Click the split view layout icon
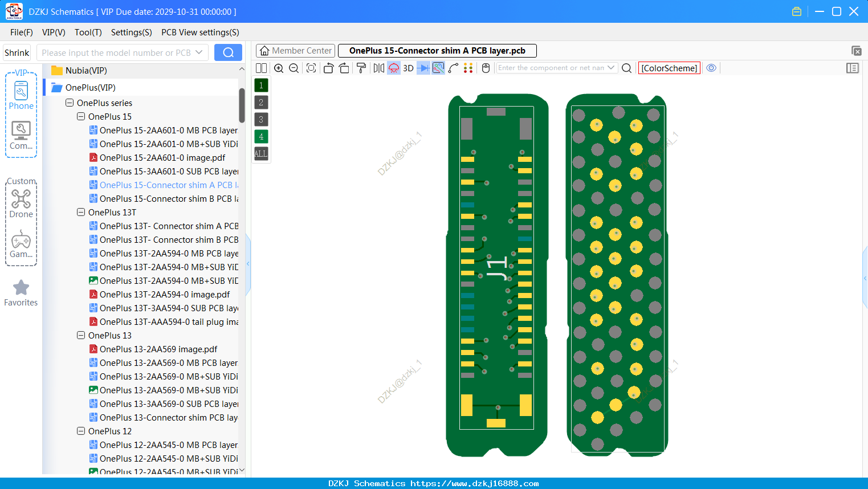Image resolution: width=868 pixels, height=489 pixels. [261, 68]
